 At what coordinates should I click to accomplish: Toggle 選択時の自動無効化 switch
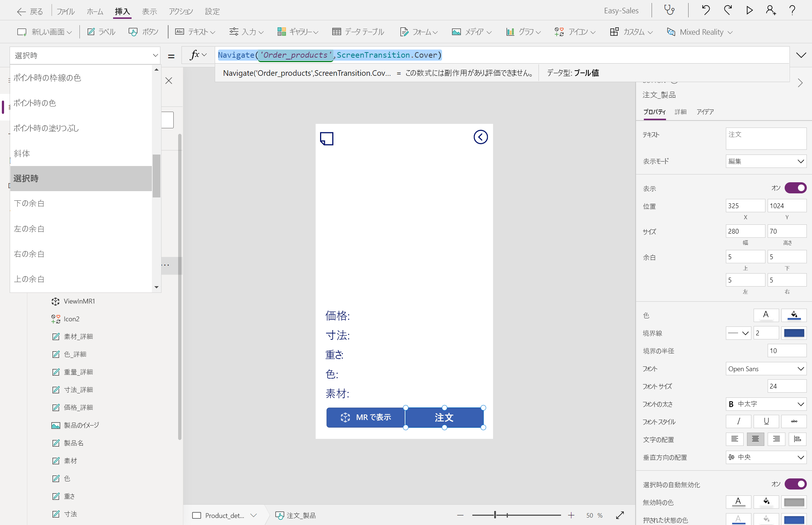tap(795, 484)
